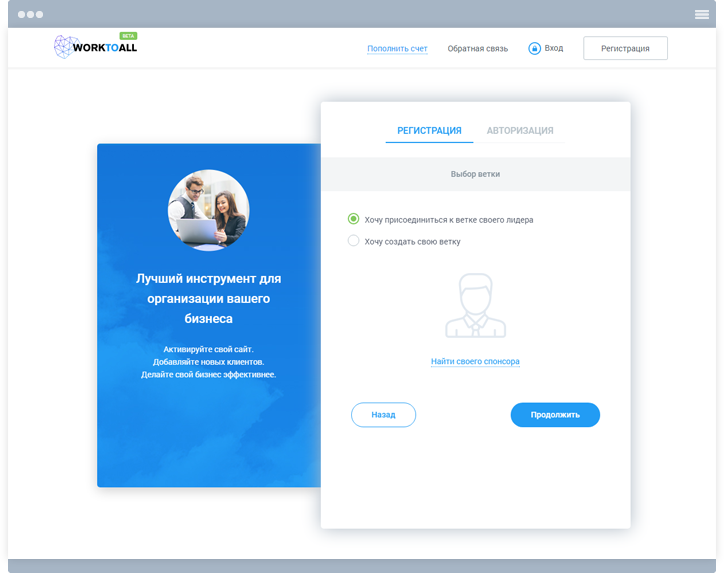Click the circular photo of two colleagues
Image resolution: width=724 pixels, height=573 pixels.
(x=209, y=210)
